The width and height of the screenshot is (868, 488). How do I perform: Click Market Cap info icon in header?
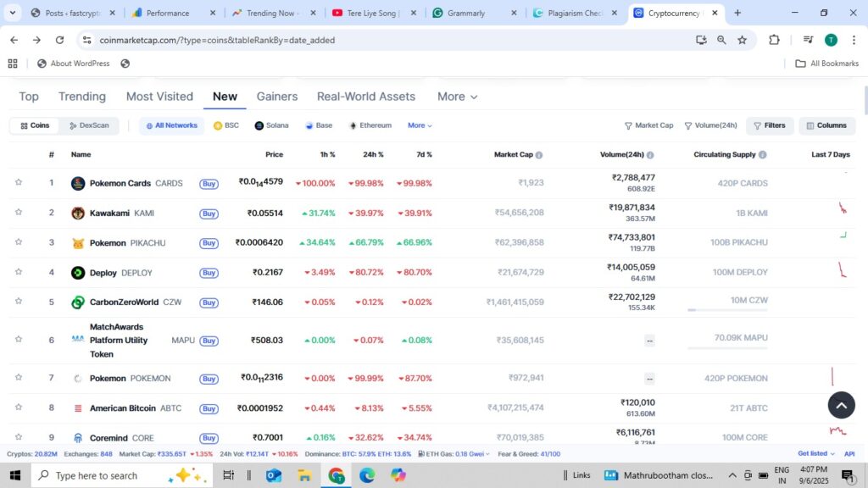539,155
